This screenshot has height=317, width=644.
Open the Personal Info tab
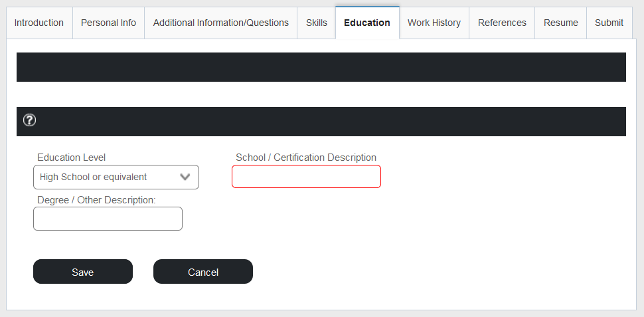(108, 23)
